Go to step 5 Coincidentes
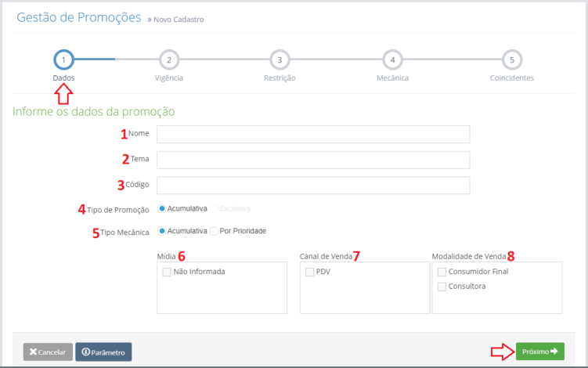The image size is (588, 368). click(x=511, y=60)
